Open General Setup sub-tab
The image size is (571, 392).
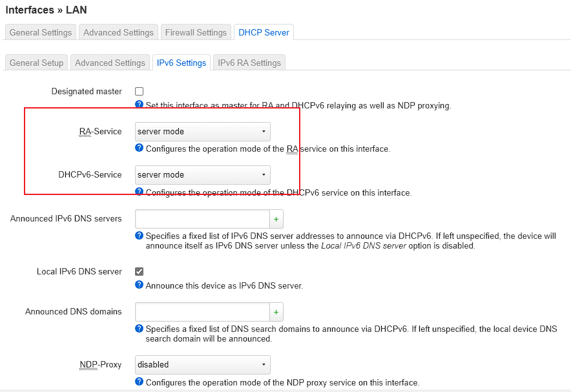(37, 63)
